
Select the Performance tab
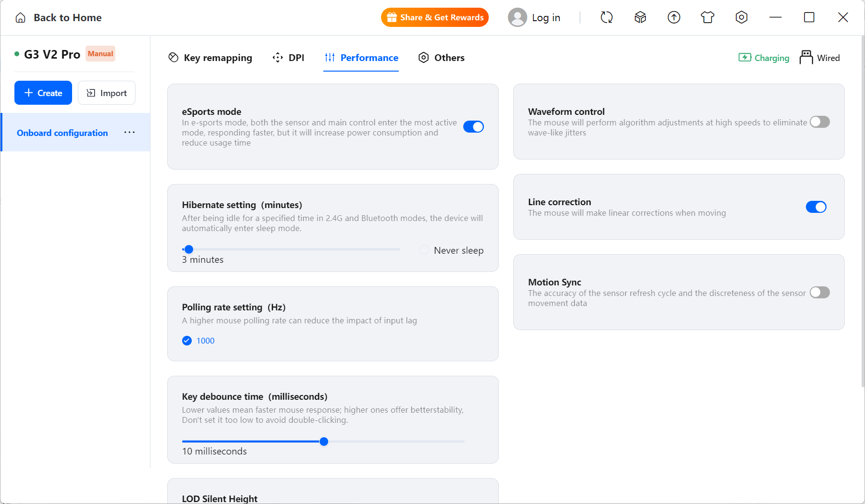click(x=361, y=58)
